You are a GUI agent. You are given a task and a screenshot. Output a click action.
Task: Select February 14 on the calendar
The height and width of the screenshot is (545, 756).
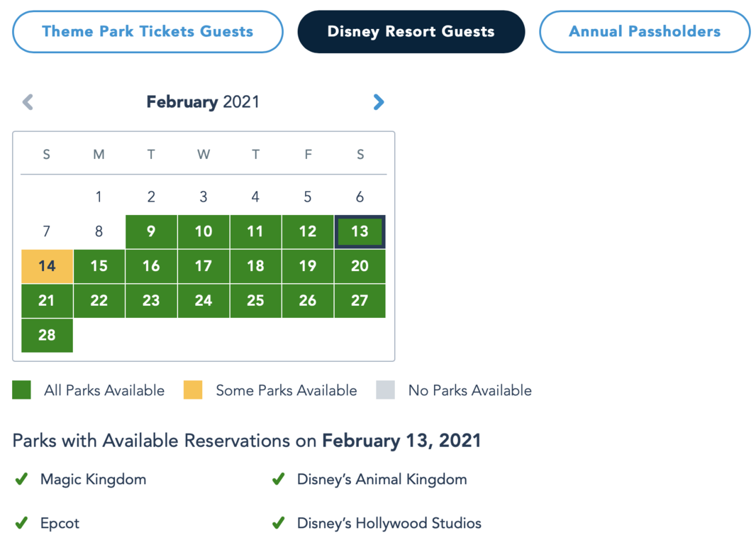(47, 266)
